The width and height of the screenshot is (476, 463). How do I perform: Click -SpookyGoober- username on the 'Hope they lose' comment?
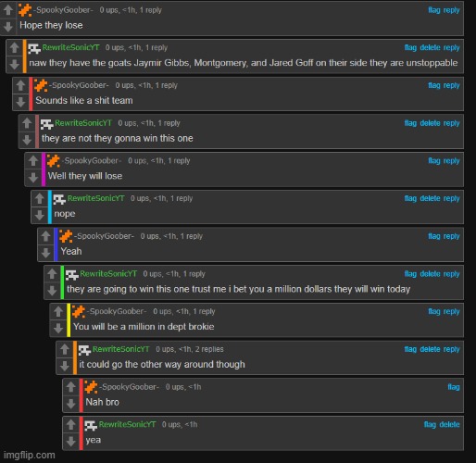[63, 10]
